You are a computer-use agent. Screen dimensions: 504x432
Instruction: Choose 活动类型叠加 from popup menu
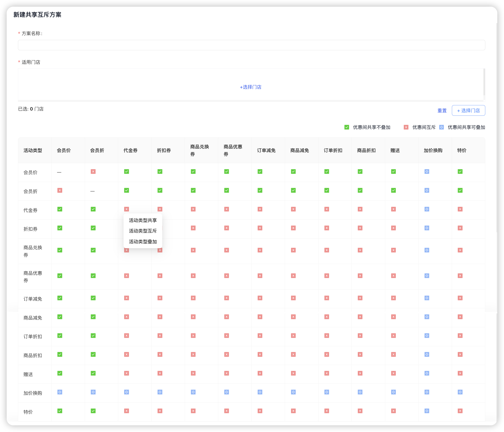point(143,242)
